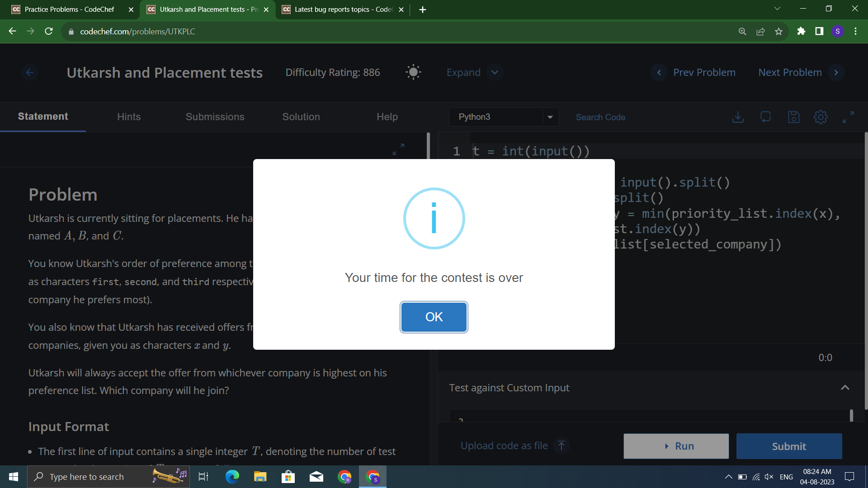Screen dimensions: 868x488
Task: Click the Search Code field
Action: 600,117
